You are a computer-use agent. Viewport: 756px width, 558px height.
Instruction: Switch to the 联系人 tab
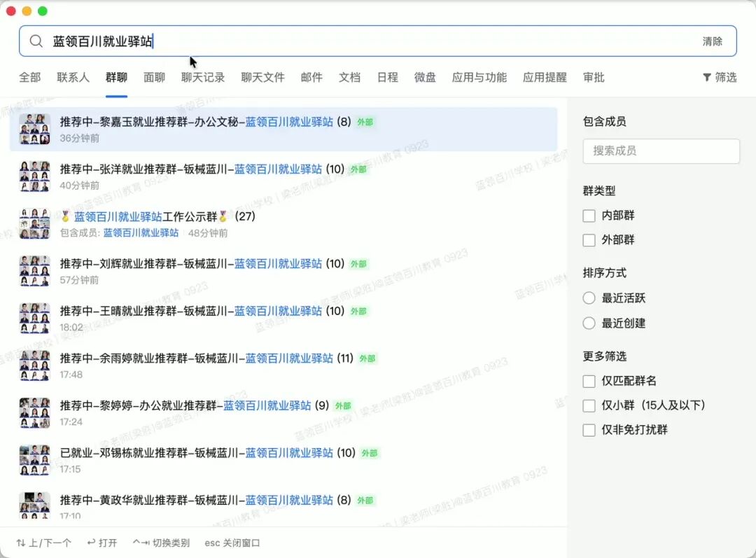(x=73, y=77)
